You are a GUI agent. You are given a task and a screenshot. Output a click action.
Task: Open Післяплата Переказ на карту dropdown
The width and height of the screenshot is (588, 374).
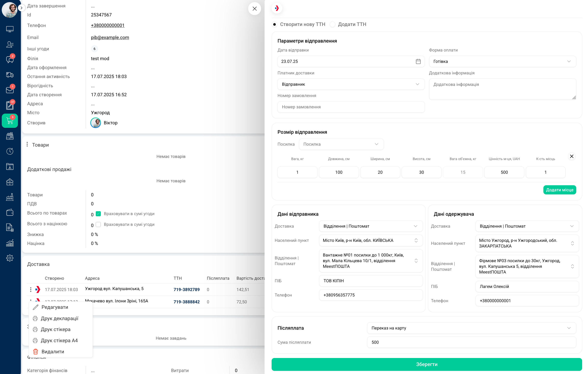point(471,328)
